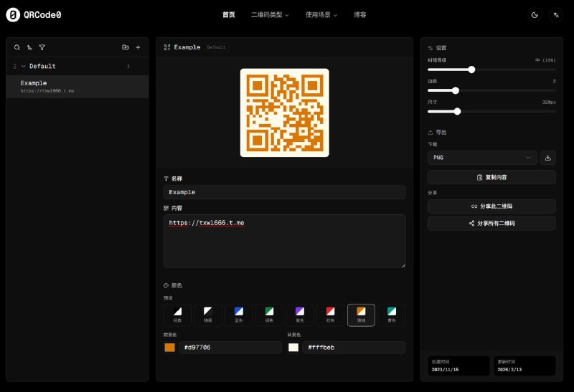Viewport: 574px width, 392px height.
Task: Select the Example QR code in sidebar
Action: 77,87
